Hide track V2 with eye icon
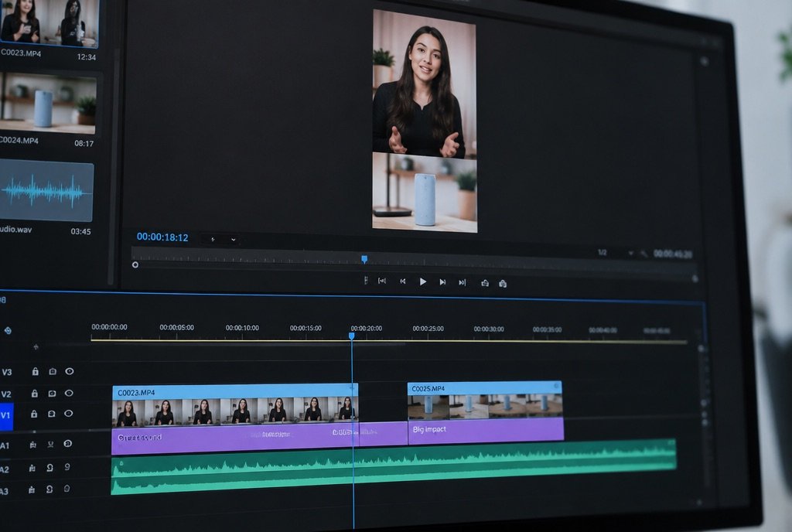Screen dimensions: 792x532 pyautogui.click(x=69, y=393)
